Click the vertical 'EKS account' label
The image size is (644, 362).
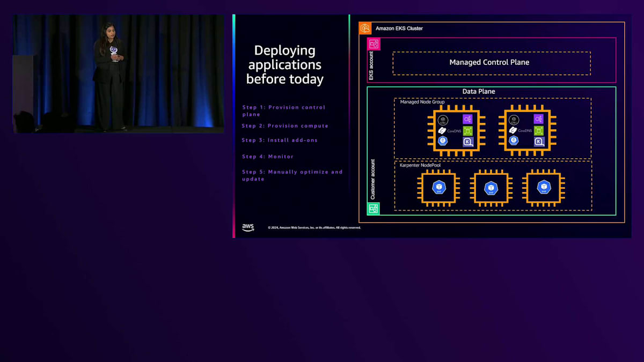(371, 67)
